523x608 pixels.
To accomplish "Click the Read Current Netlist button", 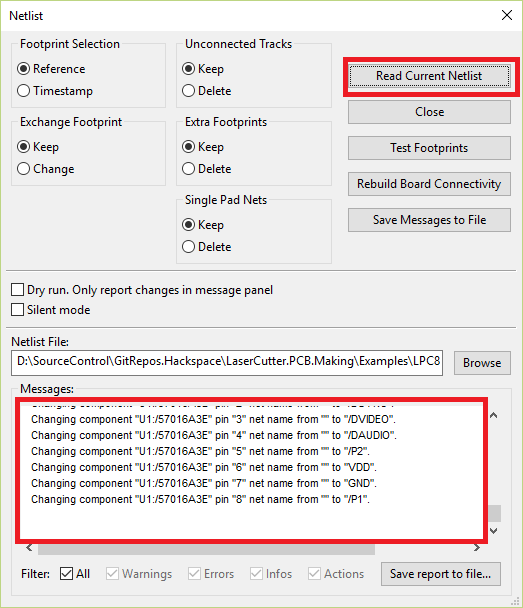I will (429, 76).
